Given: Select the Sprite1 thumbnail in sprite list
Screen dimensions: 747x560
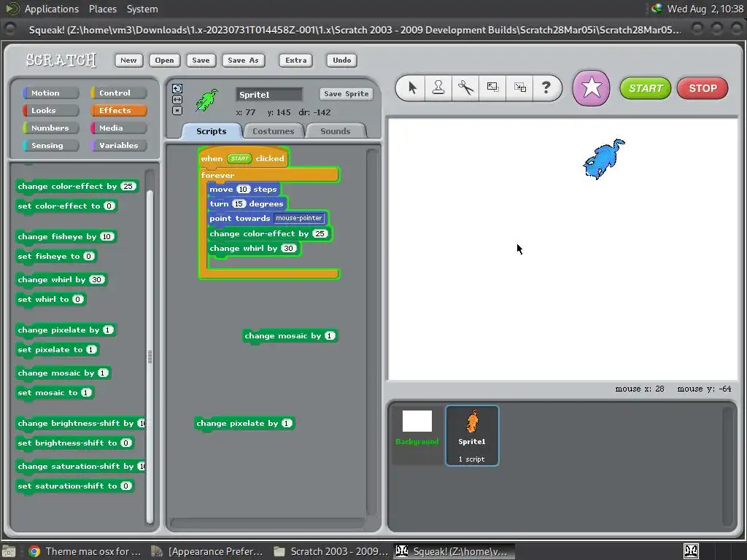Looking at the screenshot, I should [x=472, y=436].
